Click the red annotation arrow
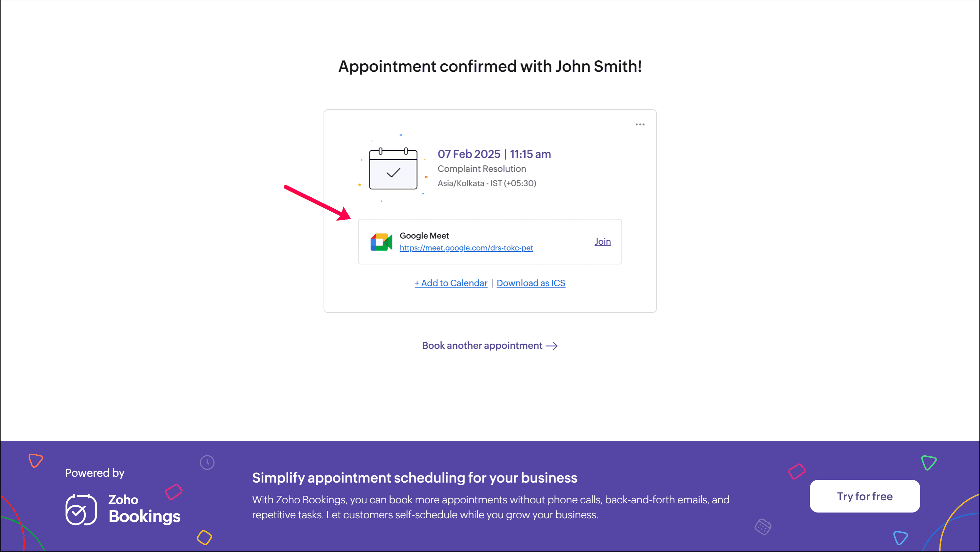 [317, 203]
